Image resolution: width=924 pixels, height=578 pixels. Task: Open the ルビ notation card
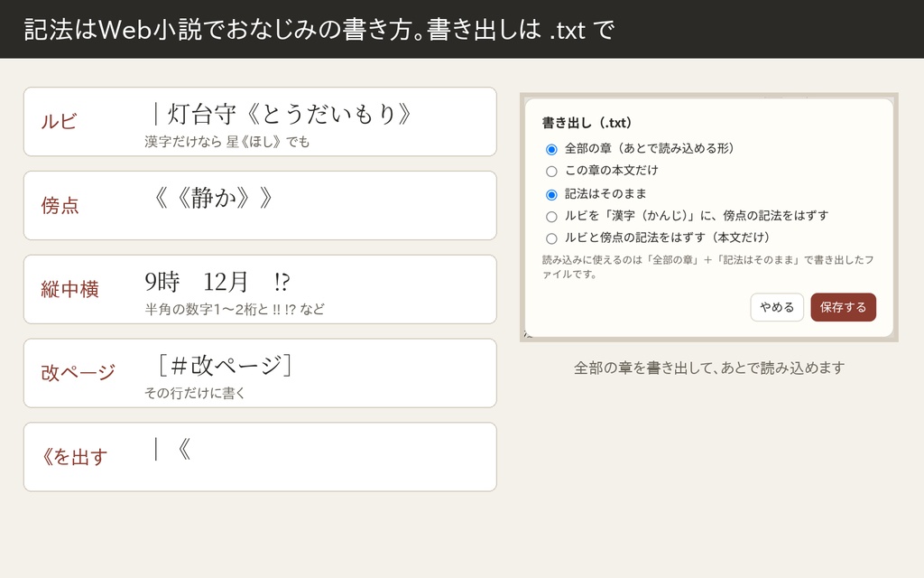[x=260, y=122]
